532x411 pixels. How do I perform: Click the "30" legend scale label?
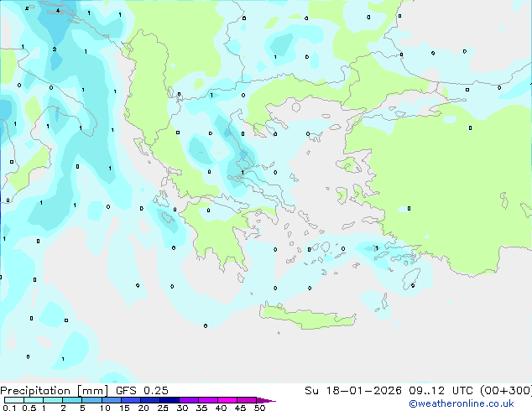(182, 408)
